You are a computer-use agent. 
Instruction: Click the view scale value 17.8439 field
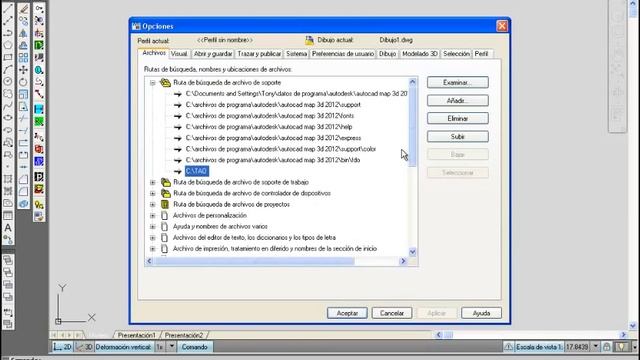[x=577, y=347]
